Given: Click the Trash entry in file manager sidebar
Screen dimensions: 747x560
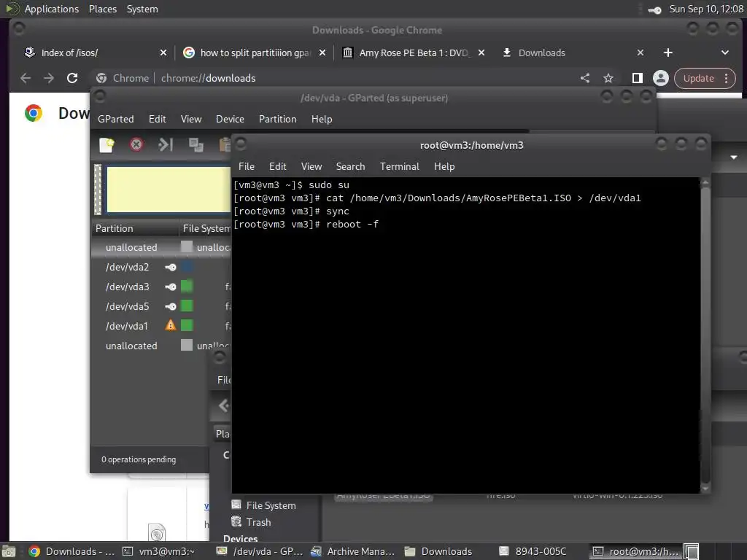Looking at the screenshot, I should (x=258, y=522).
